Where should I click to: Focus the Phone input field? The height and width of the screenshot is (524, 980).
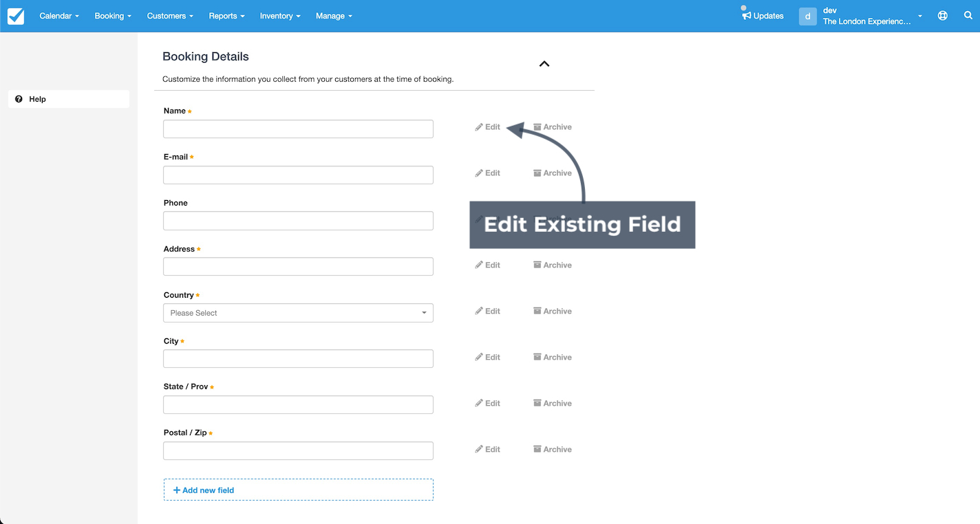coord(298,221)
